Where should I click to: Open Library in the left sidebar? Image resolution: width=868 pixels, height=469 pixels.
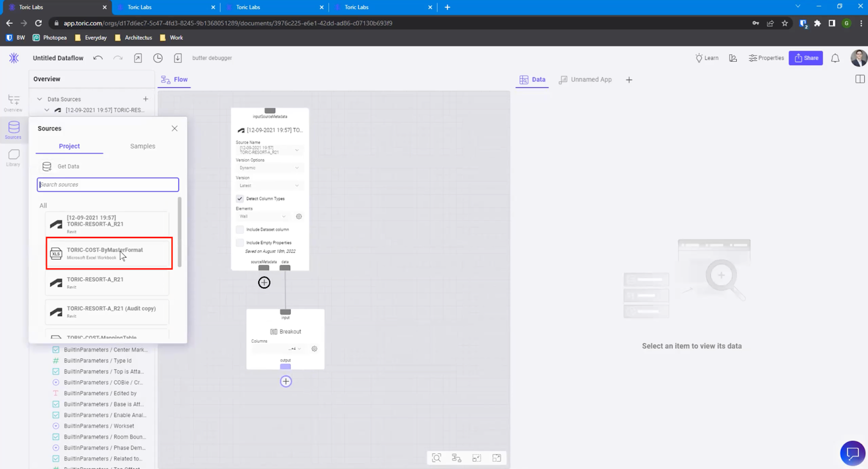[x=14, y=158]
